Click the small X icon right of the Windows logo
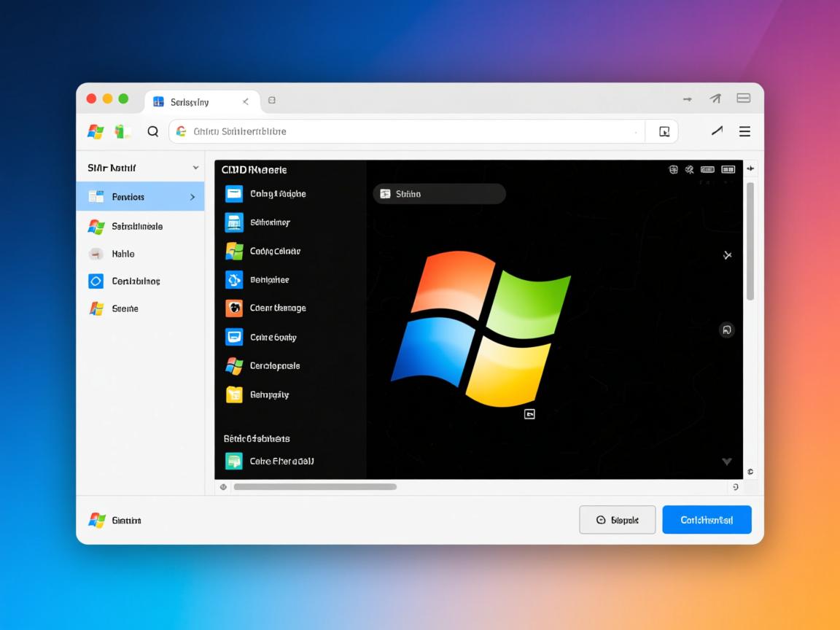This screenshot has width=840, height=630. pyautogui.click(x=727, y=255)
